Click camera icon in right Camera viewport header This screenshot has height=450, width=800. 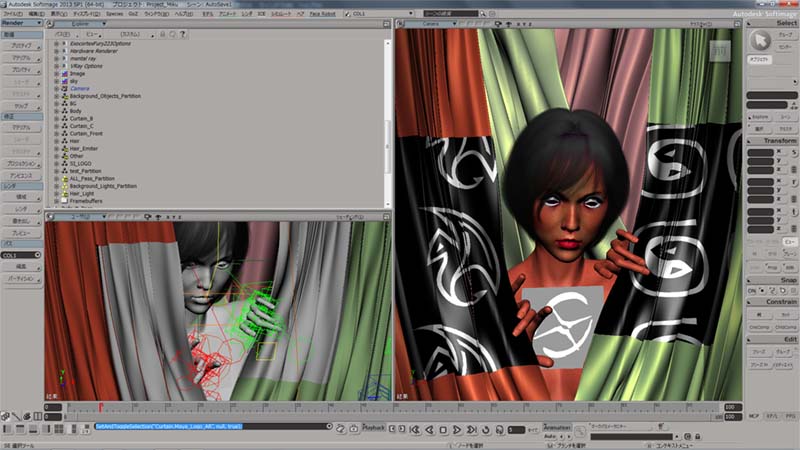click(498, 24)
